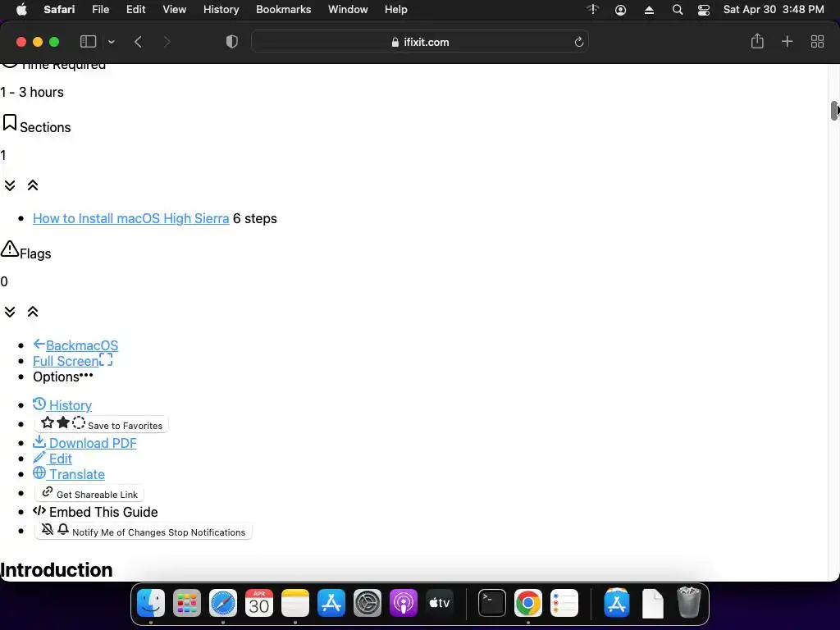Open a new tab with plus

click(x=787, y=41)
